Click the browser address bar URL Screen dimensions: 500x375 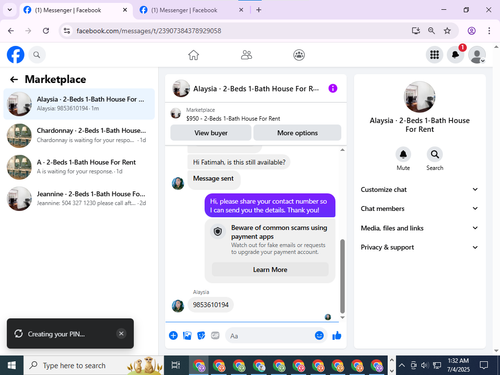click(149, 31)
